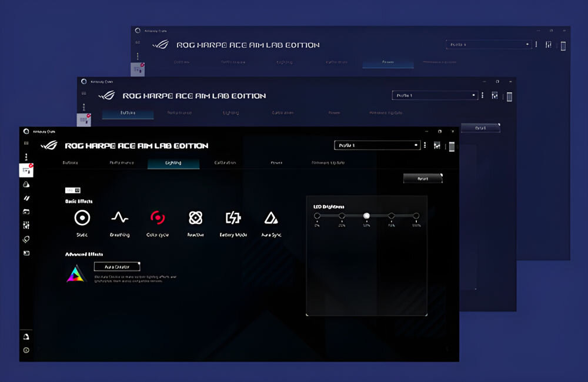Viewport: 588px width, 382px height.
Task: Open the sliders icon in middle window header
Action: click(x=495, y=96)
